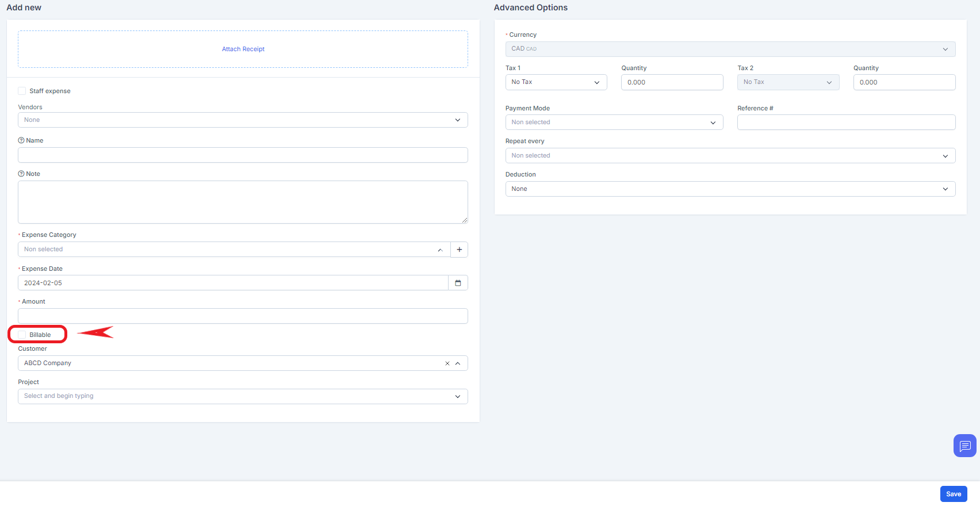980x506 pixels.
Task: Open the Vendors dropdown
Action: click(243, 120)
